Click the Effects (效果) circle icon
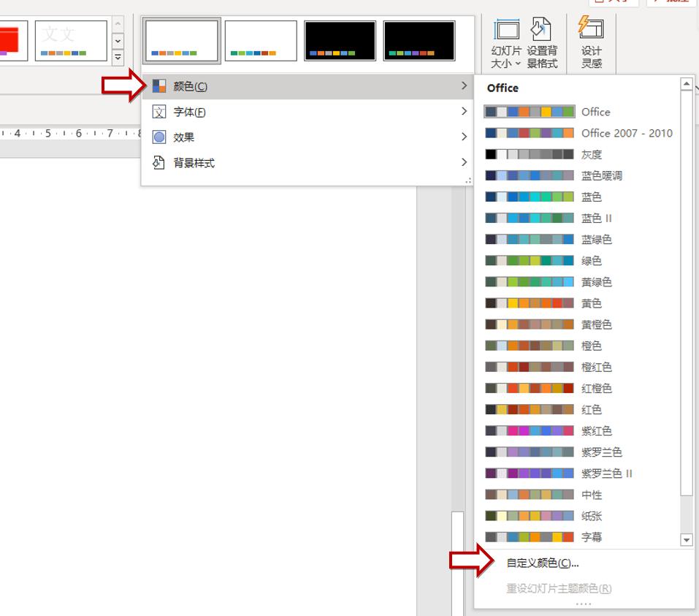 tap(159, 137)
